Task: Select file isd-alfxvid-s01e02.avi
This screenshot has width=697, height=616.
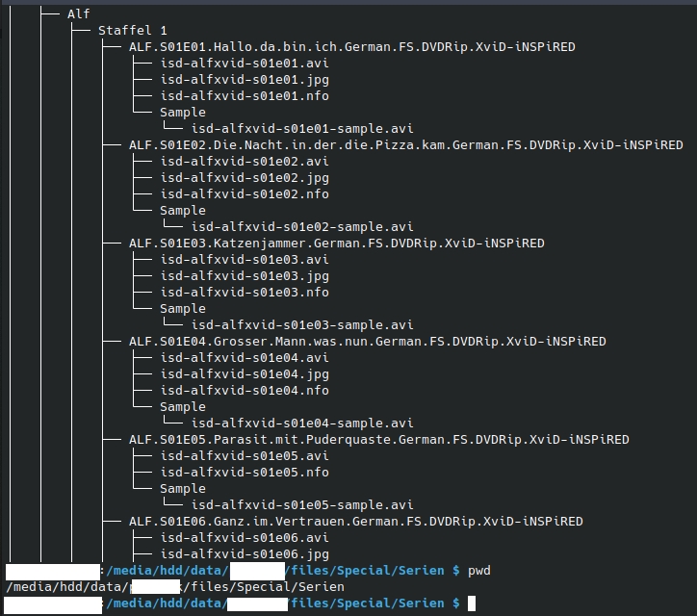Action: pyautogui.click(x=245, y=162)
